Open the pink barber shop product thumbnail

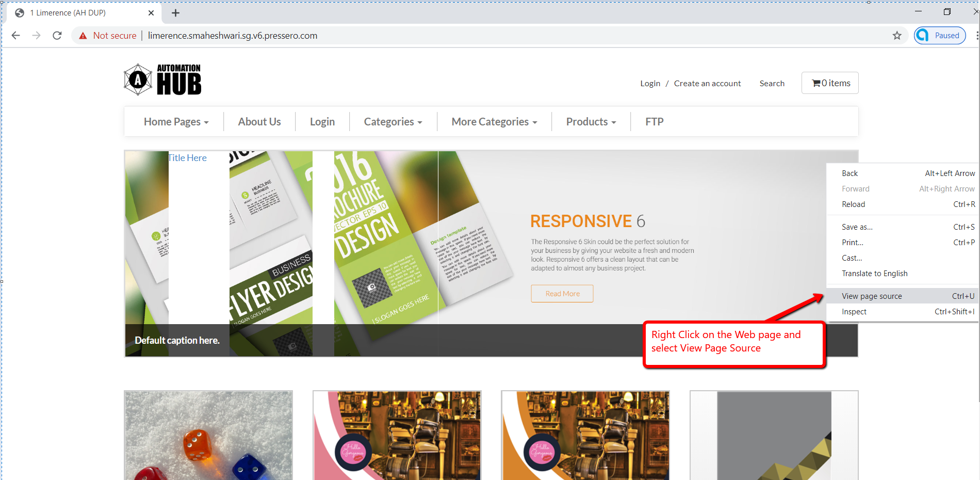397,436
